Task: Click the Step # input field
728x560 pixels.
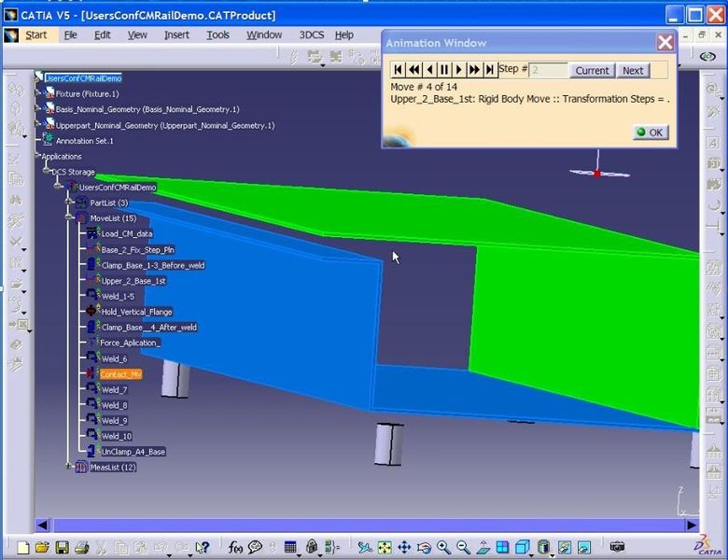Action: pyautogui.click(x=548, y=70)
